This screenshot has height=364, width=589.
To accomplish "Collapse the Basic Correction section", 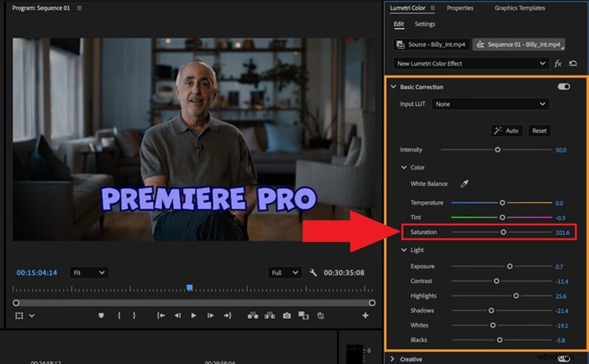I will pyautogui.click(x=393, y=87).
